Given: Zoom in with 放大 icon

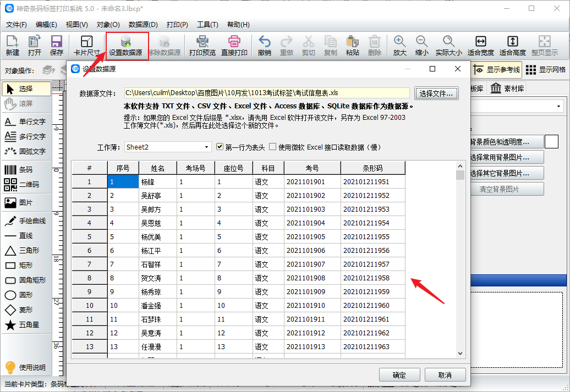Looking at the screenshot, I should click(399, 46).
